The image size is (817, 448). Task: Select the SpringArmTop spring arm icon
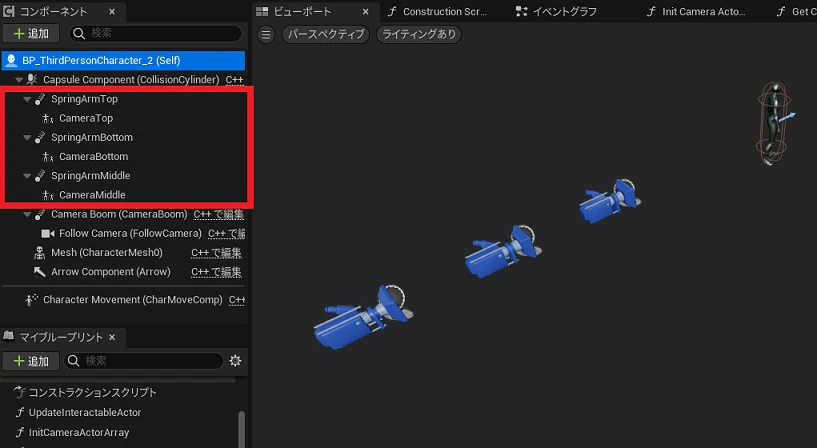click(40, 99)
